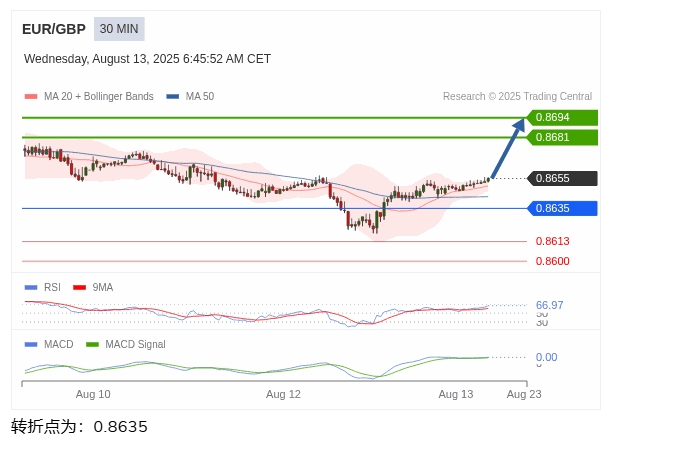Click the 0.8600 red support label
The image size is (675, 450).
[x=552, y=261]
